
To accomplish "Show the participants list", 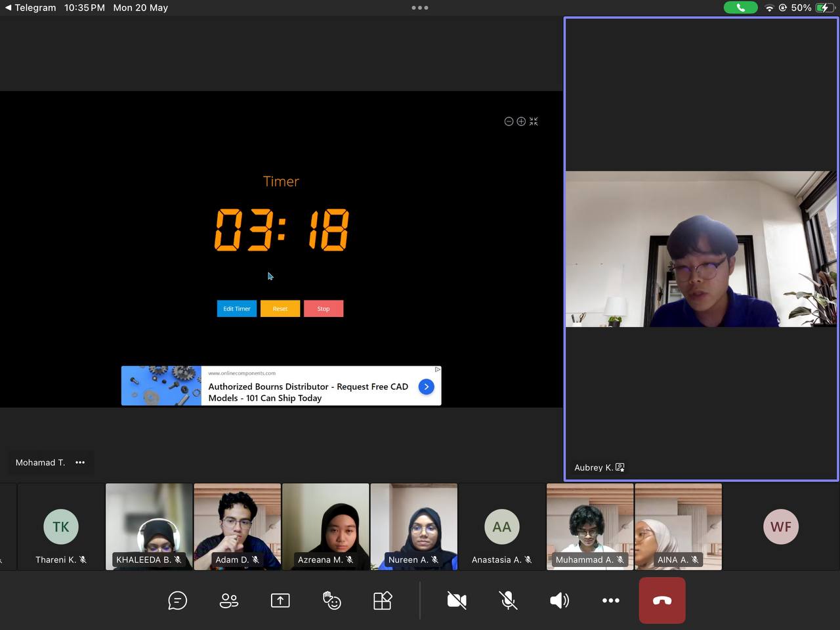I will 228,600.
